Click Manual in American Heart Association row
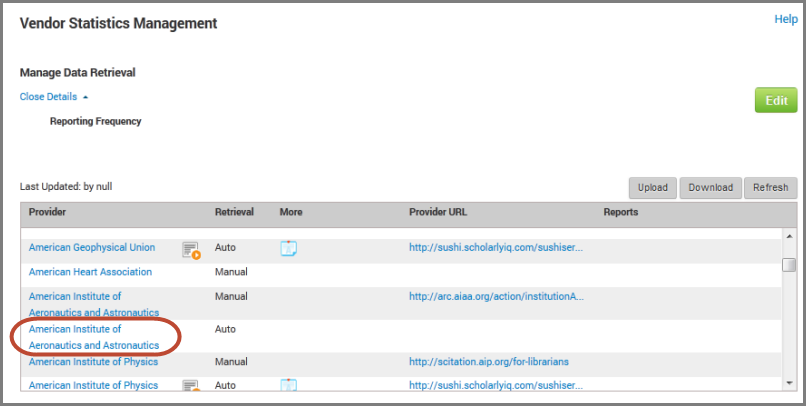 click(231, 272)
